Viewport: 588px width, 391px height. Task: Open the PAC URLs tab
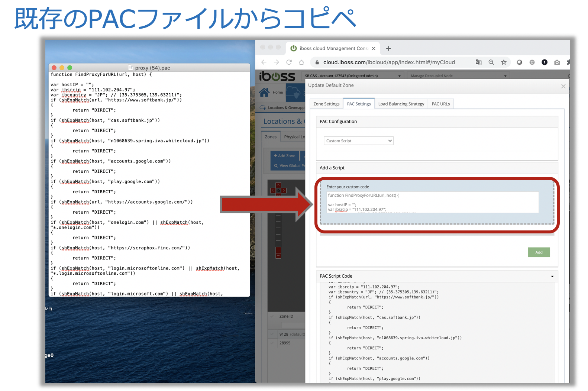[441, 104]
